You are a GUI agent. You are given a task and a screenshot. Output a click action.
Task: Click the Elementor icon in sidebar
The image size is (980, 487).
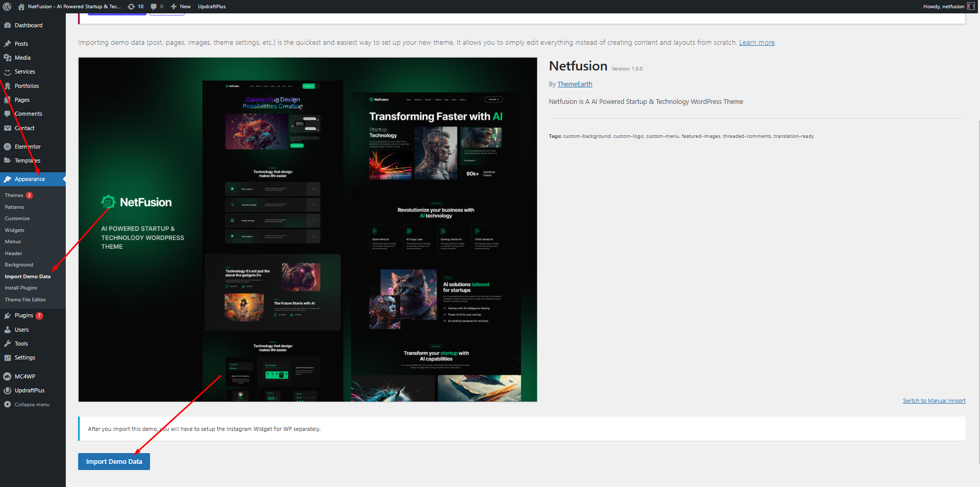(7, 147)
